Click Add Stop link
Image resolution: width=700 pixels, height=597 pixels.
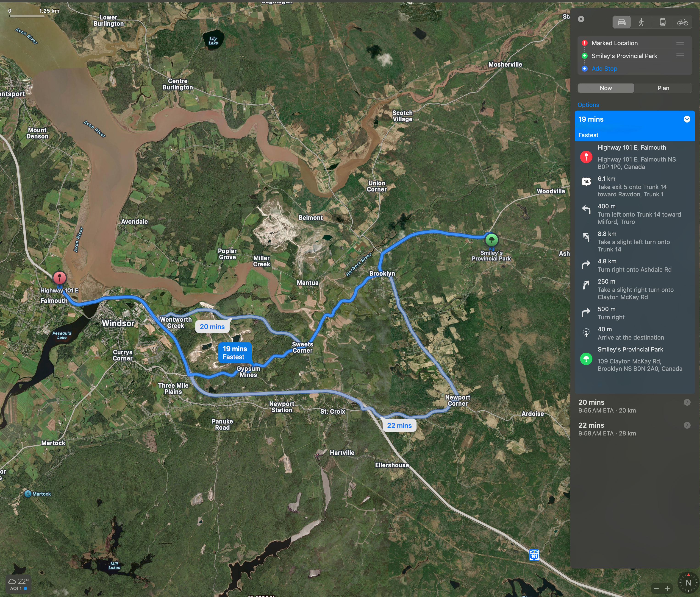[604, 69]
